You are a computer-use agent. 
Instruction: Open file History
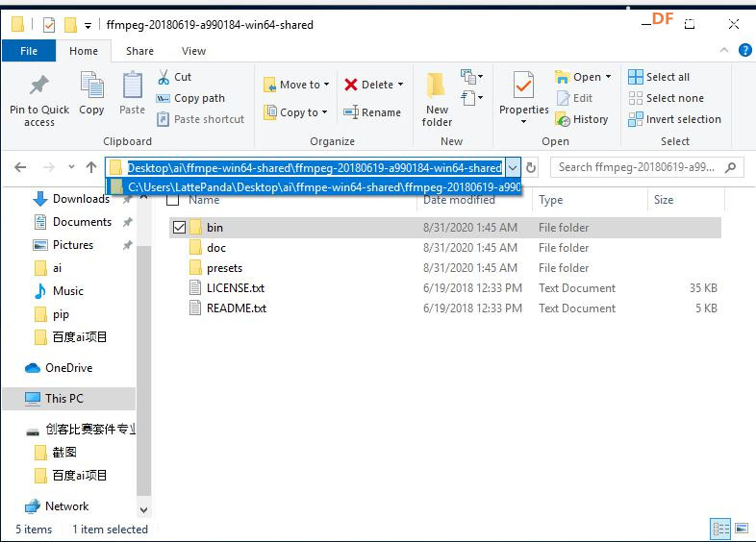pos(582,119)
